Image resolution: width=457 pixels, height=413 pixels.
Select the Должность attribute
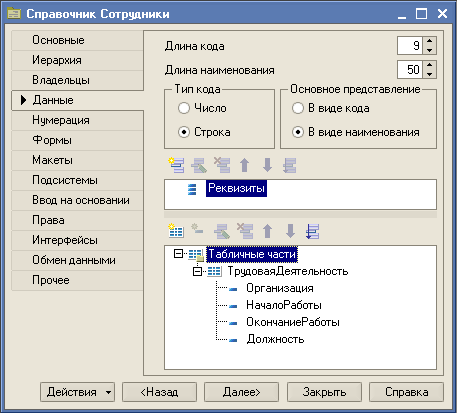(275, 339)
